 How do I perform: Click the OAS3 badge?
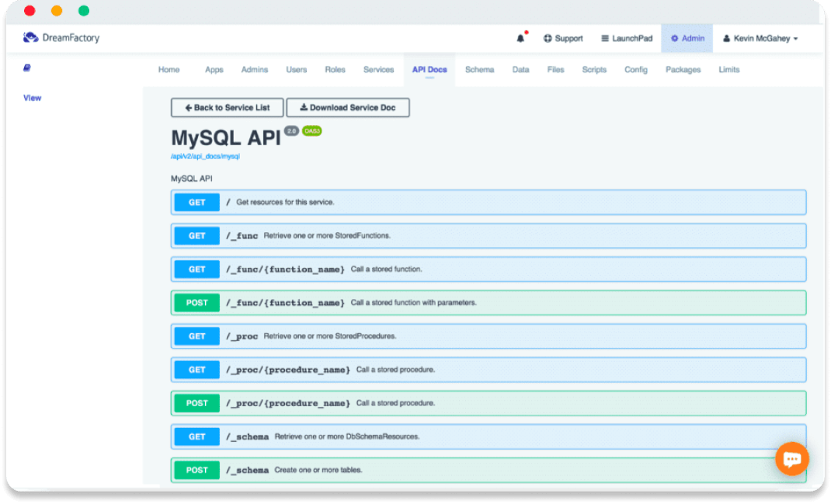point(311,131)
